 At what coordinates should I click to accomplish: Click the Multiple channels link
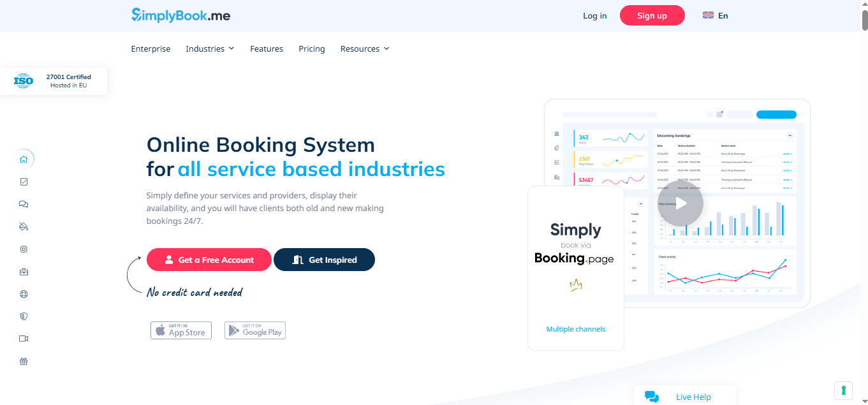coord(576,329)
